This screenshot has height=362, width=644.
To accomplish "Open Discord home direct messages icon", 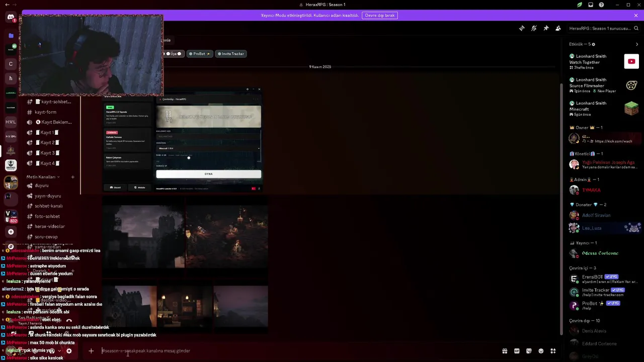I will (11, 17).
